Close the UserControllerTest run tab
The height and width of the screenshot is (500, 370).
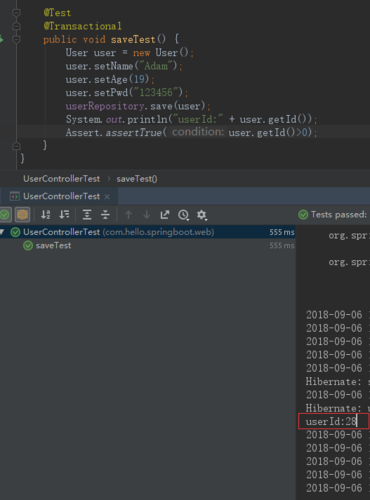pyautogui.click(x=107, y=197)
